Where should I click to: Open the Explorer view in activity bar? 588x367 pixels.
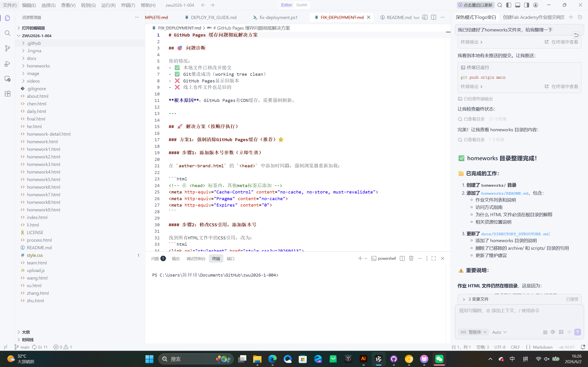coord(8,18)
